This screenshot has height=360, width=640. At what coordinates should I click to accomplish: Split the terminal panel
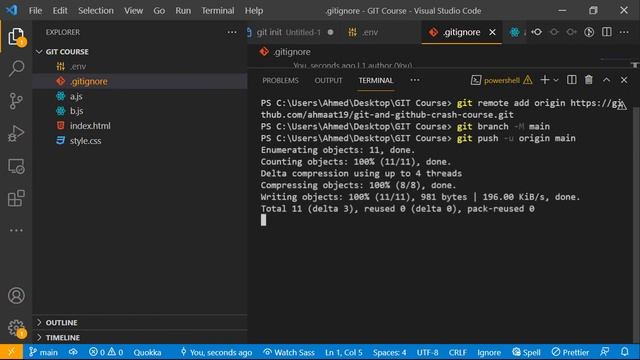571,80
